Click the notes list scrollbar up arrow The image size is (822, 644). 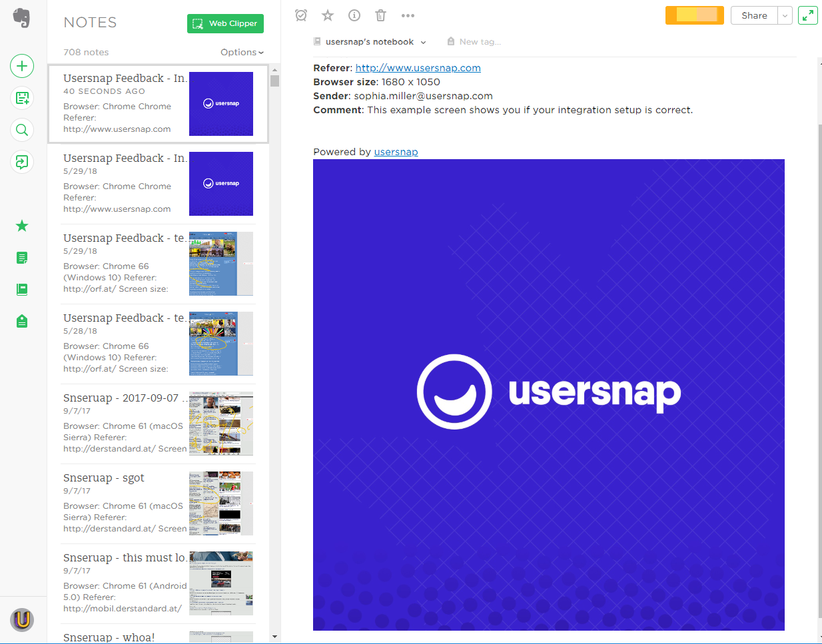tap(274, 69)
